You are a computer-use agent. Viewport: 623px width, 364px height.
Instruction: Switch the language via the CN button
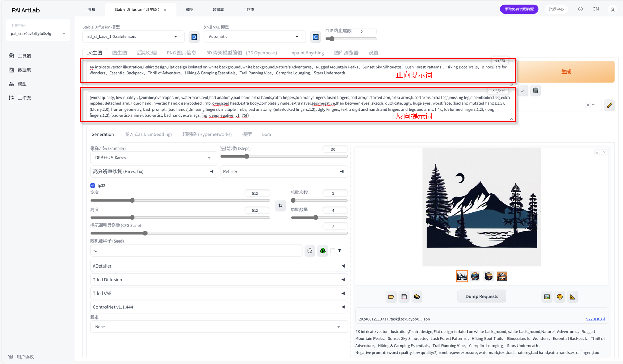(596, 9)
